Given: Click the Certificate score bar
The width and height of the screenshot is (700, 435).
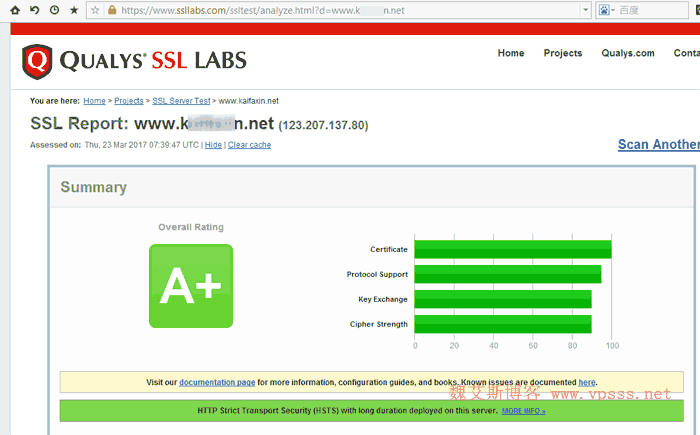Looking at the screenshot, I should pos(512,249).
